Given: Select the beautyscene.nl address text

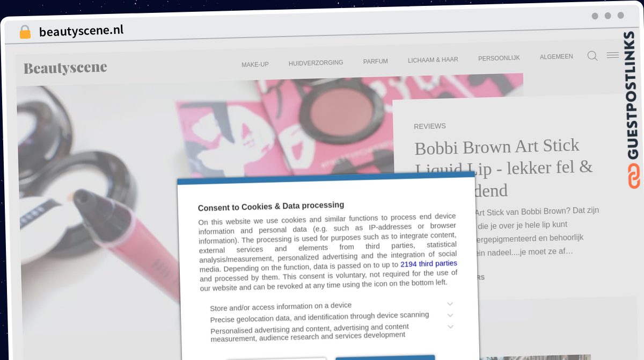Looking at the screenshot, I should coord(81,31).
